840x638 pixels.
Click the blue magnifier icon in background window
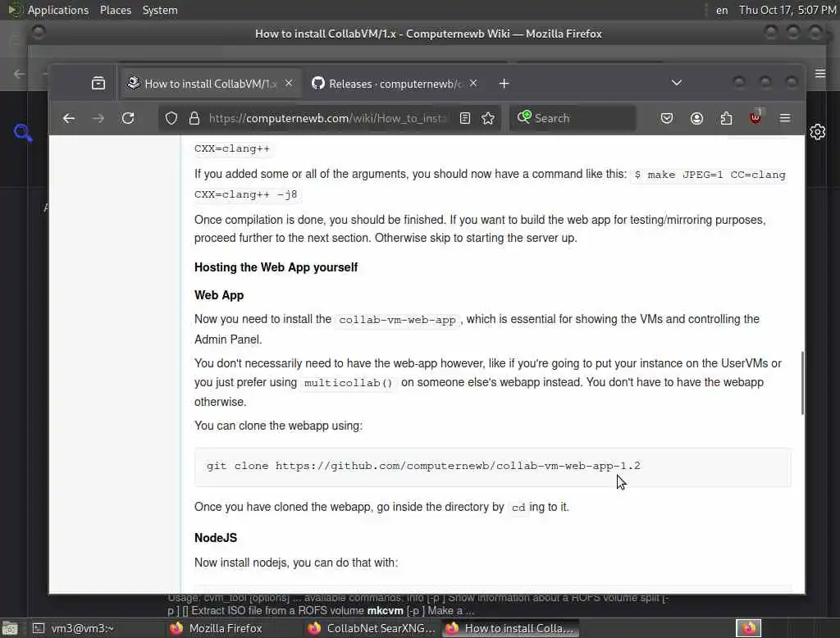coord(23,132)
